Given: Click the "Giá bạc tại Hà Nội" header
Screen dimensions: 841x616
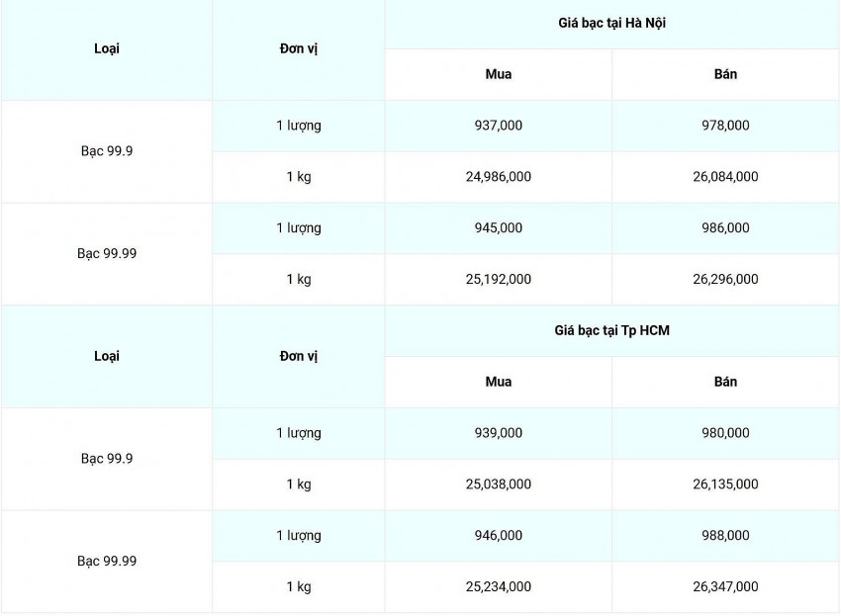Looking at the screenshot, I should (x=611, y=23).
